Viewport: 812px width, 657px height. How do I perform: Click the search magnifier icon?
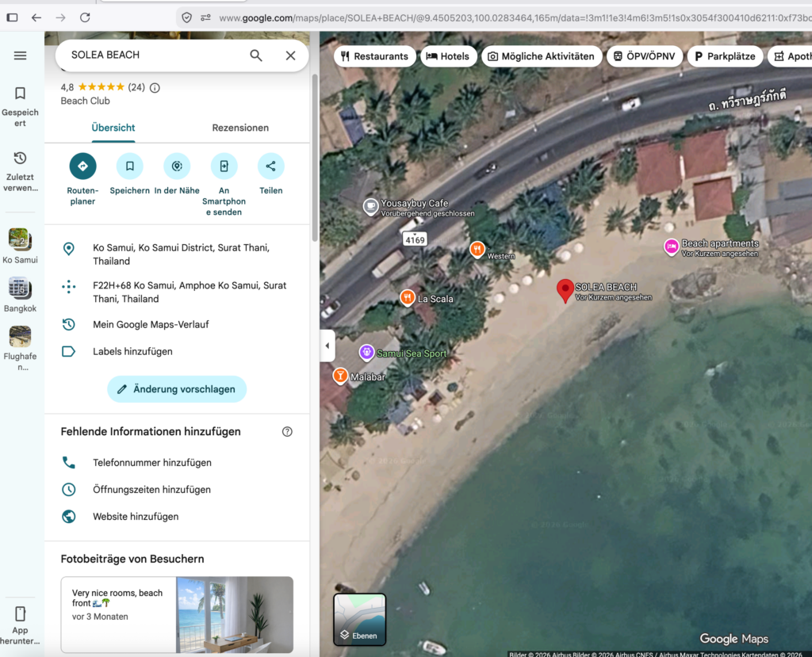pos(256,55)
